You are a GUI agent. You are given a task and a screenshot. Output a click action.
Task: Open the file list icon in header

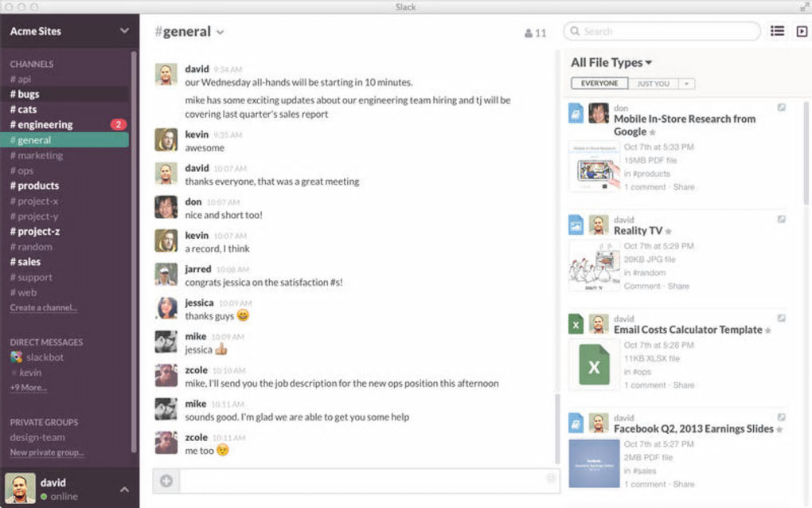(777, 31)
